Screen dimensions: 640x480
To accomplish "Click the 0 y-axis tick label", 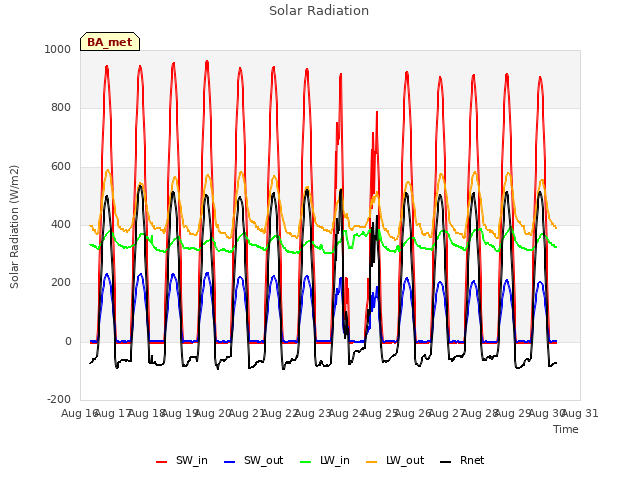I will pos(68,342).
